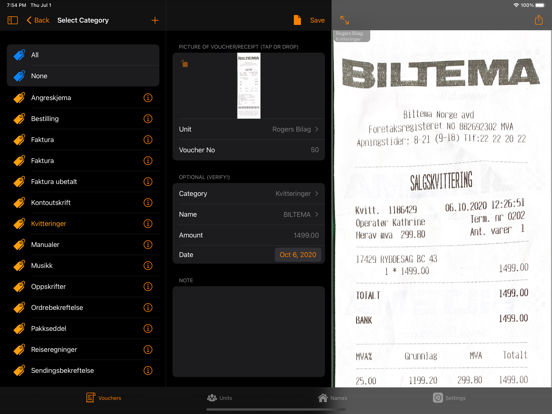552x414 pixels.
Task: Select the All category filter
Action: 83,55
